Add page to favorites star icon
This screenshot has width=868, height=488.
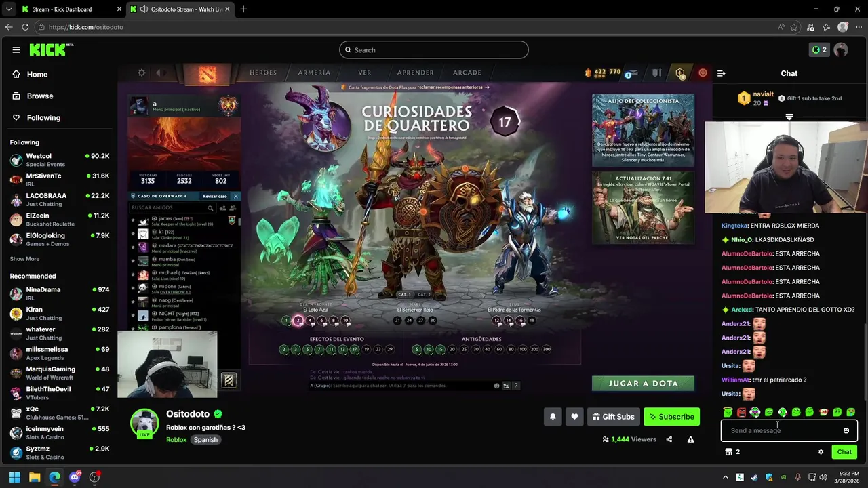794,27
